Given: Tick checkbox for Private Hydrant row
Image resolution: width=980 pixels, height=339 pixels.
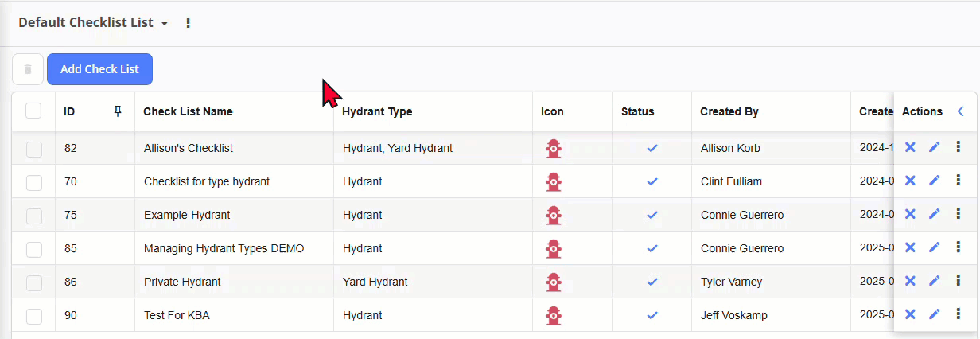Looking at the screenshot, I should [x=33, y=282].
